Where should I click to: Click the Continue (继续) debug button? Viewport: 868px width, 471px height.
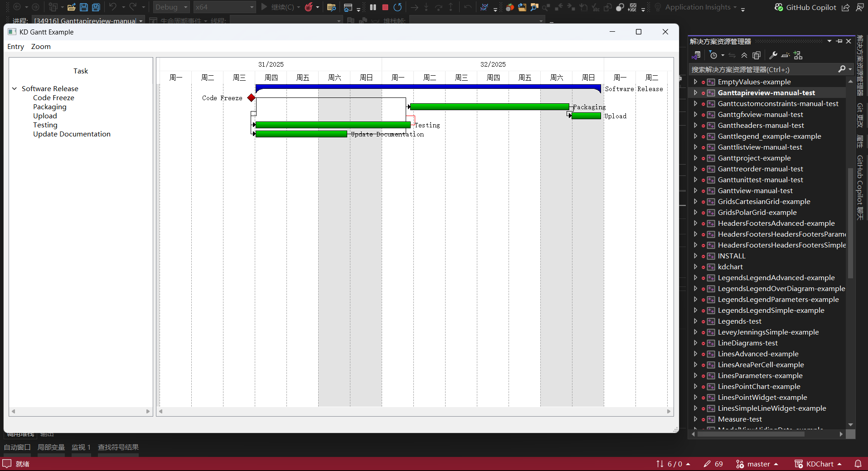(278, 7)
